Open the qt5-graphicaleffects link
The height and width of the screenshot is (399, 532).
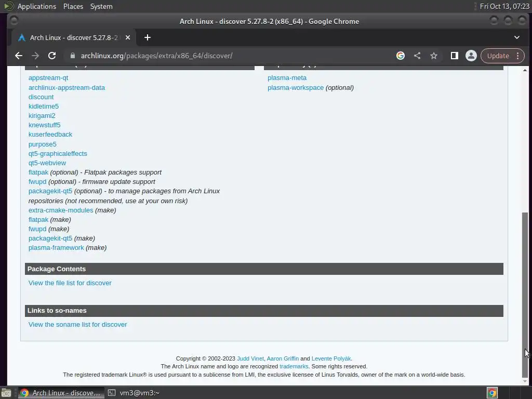58,153
